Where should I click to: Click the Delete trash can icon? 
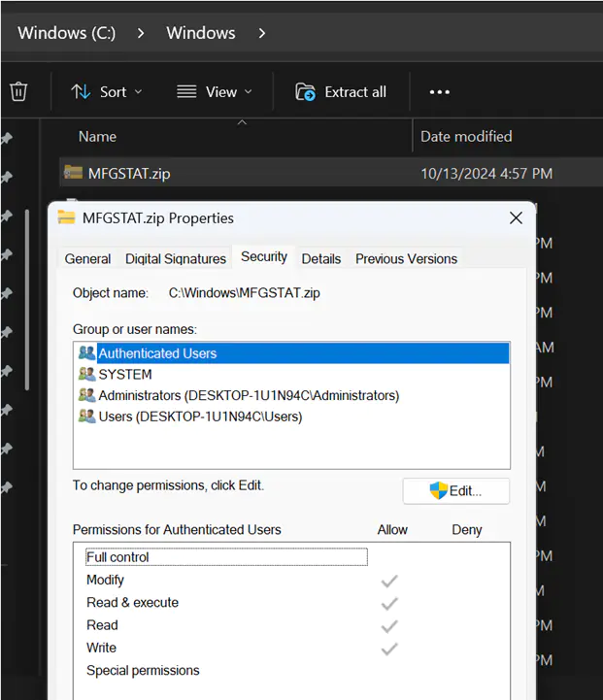coord(18,91)
